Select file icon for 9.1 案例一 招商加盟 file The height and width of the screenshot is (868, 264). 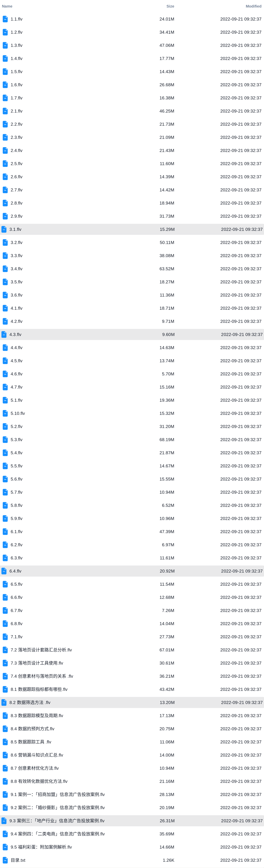pyautogui.click(x=5, y=794)
